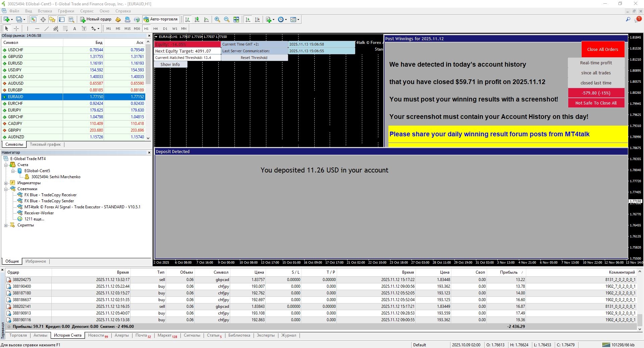Image resolution: width=644 pixels, height=348 pixels.
Task: Expand the Индикаторы tree node
Action: [x=6, y=183]
